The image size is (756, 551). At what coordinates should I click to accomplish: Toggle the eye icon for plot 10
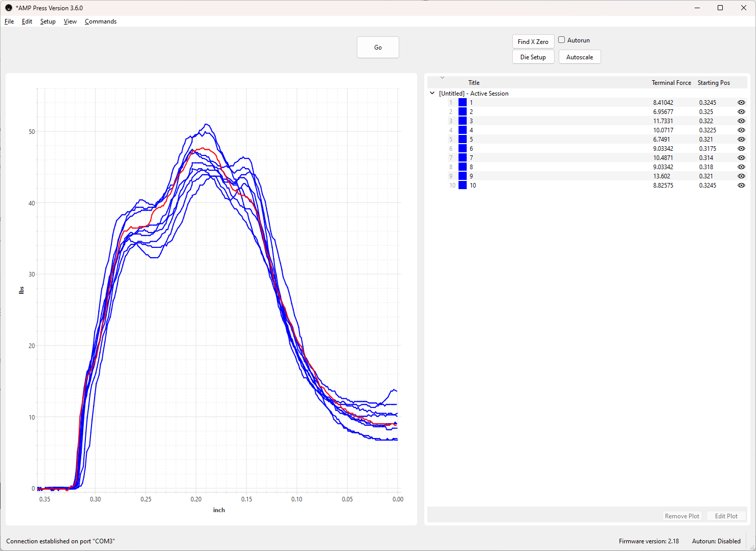(741, 186)
